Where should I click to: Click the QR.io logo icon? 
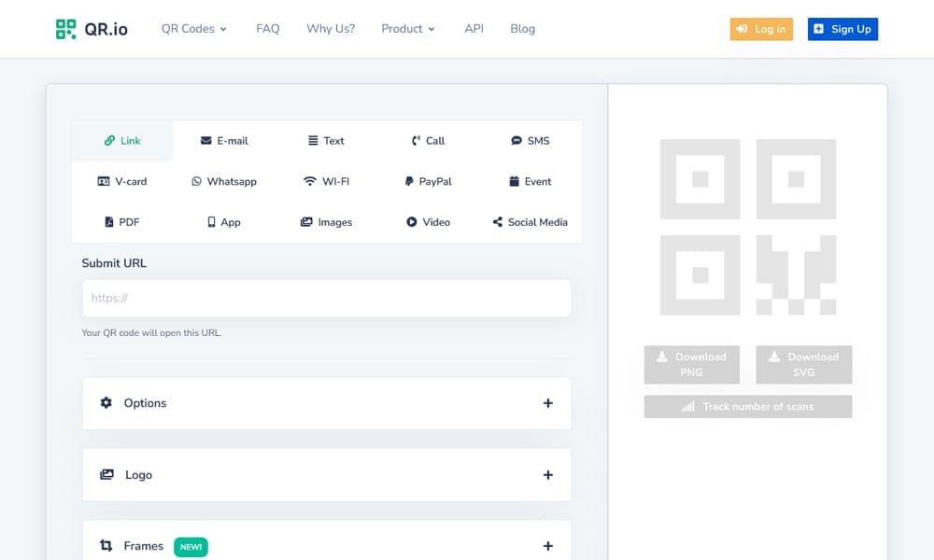(65, 29)
